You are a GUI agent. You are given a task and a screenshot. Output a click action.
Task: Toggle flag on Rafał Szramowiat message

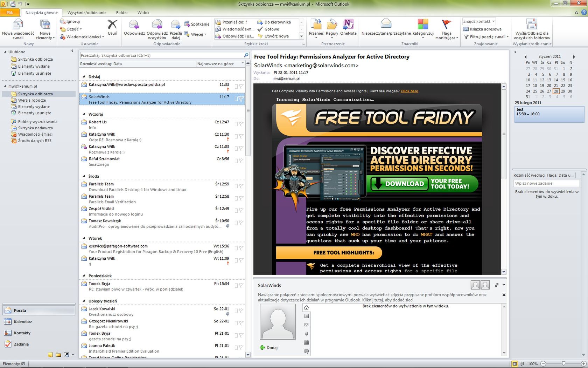[241, 161]
